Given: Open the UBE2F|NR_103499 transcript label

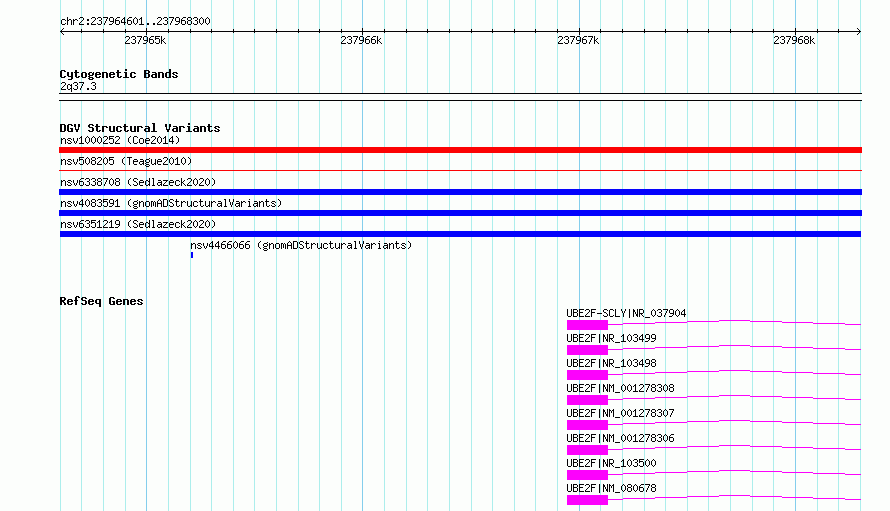Looking at the screenshot, I should (611, 338).
